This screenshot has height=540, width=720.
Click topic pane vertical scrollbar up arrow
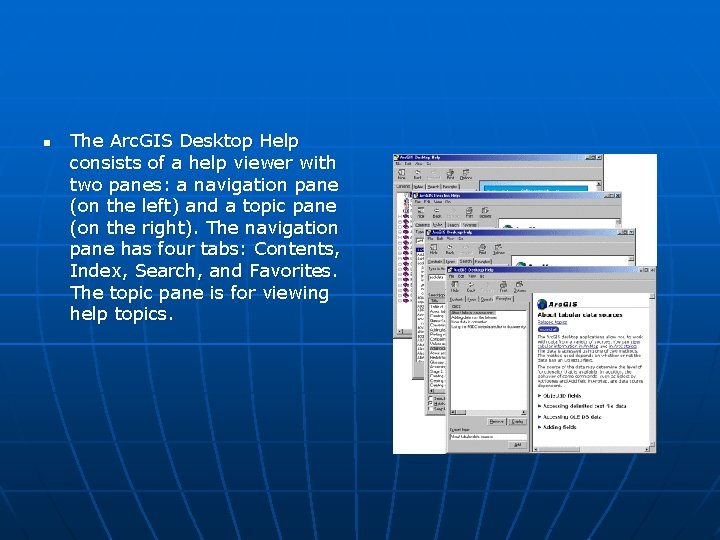652,296
